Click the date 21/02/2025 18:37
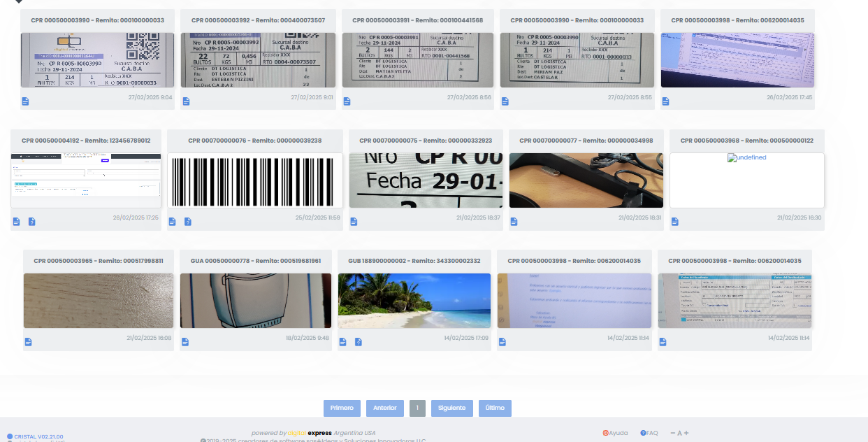 click(479, 218)
